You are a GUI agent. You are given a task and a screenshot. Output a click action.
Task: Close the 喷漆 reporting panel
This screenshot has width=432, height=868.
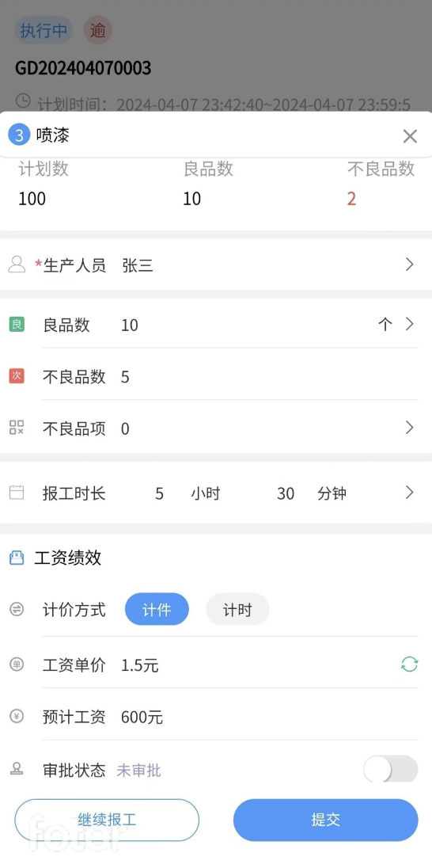[x=410, y=136]
